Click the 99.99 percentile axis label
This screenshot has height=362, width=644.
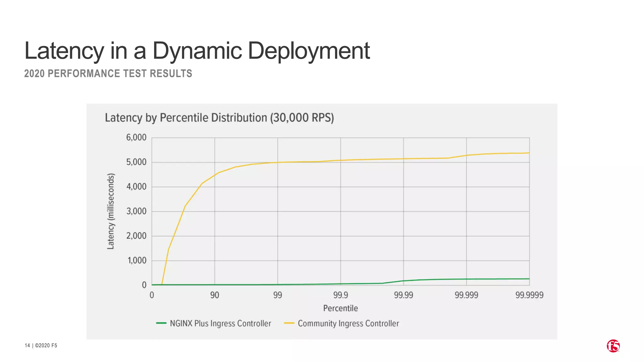403,295
